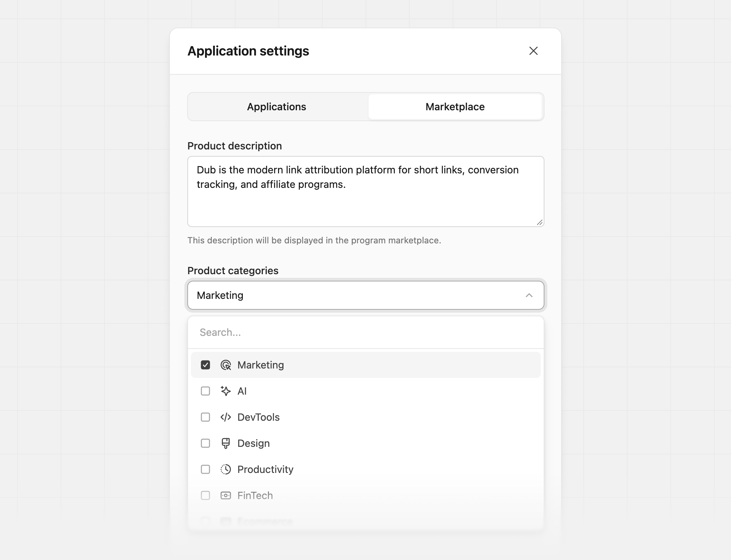731x560 pixels.
Task: Tick the Design category checkbox
Action: click(205, 443)
